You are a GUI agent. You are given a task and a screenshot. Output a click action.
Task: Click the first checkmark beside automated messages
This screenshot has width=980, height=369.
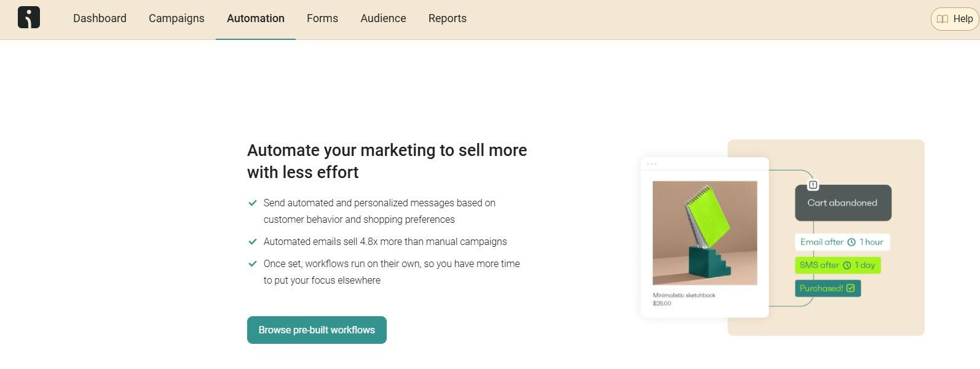[252, 203]
